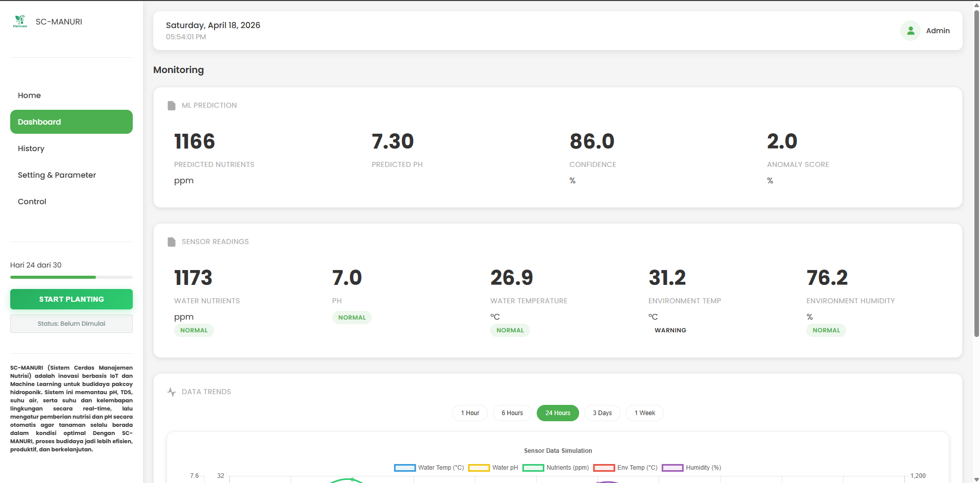
Task: Click the Admin username label
Action: 938,31
